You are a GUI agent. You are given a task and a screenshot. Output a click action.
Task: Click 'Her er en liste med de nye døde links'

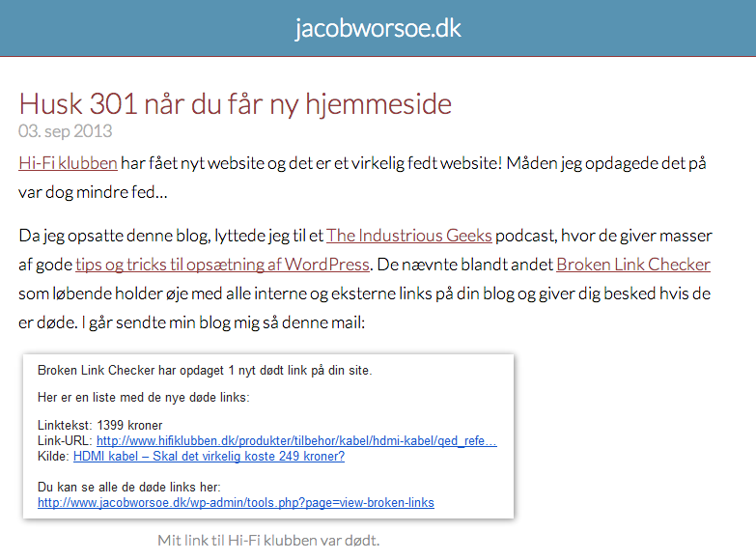[144, 398]
